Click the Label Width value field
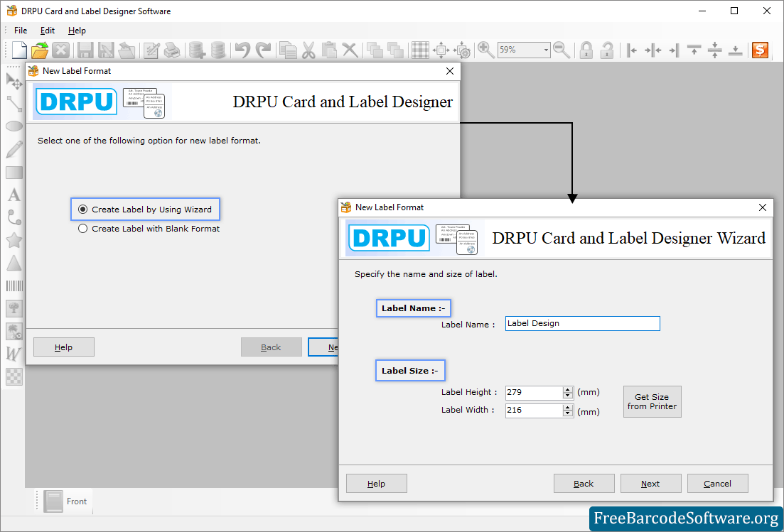784x532 pixels. tap(534, 410)
